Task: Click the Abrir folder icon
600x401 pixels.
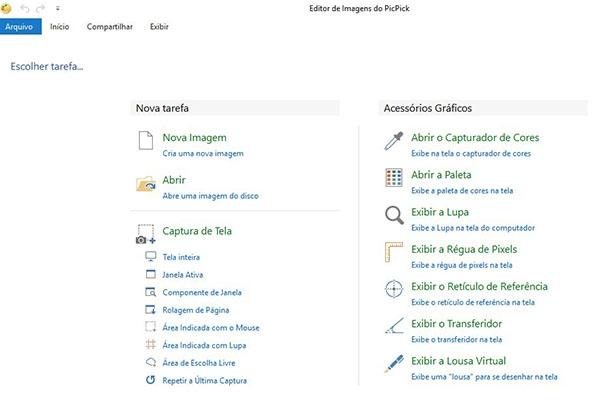Action: pos(146,184)
